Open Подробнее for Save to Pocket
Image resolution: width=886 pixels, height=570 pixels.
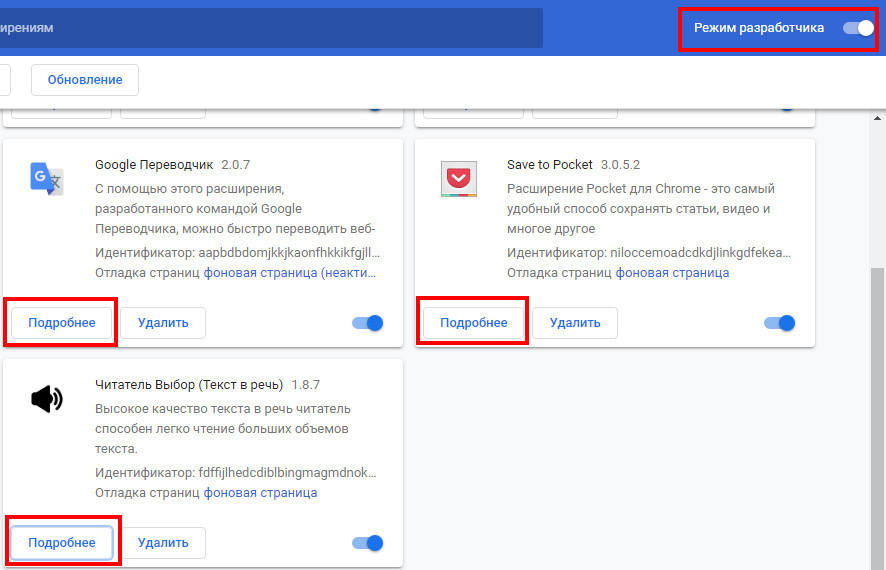474,323
